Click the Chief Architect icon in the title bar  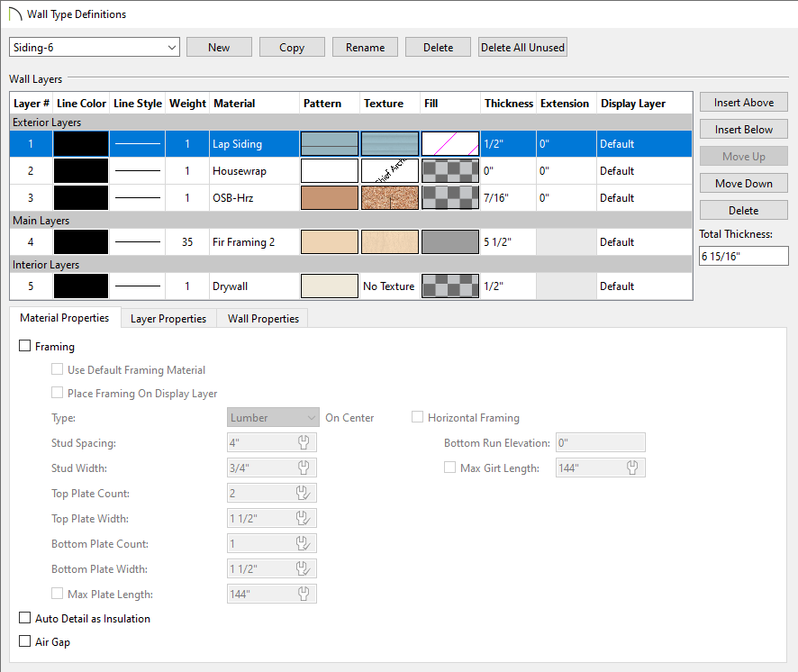click(x=11, y=14)
